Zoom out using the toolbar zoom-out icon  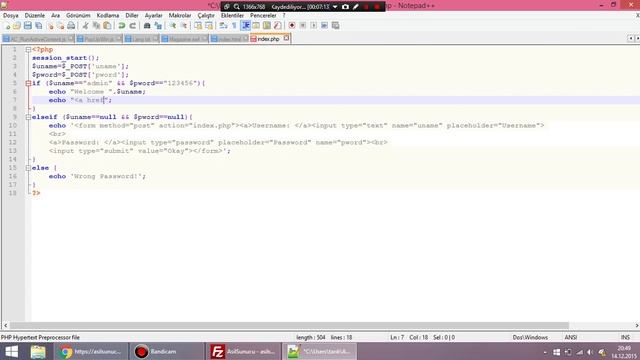point(184,26)
